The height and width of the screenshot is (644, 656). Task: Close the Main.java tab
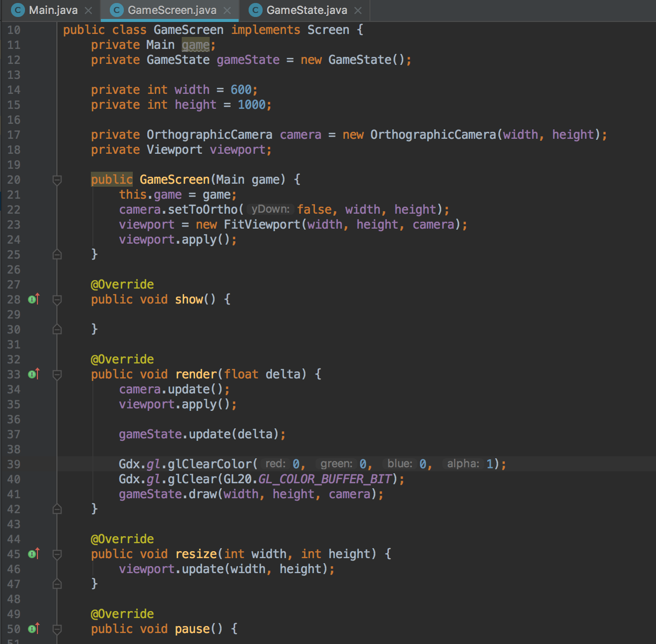coord(88,10)
